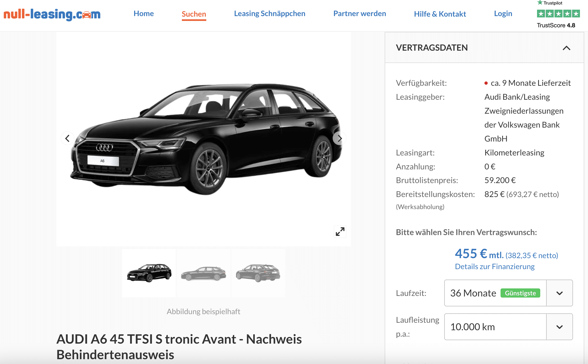Select third rear-view car thumbnail
The image size is (588, 364).
tap(258, 273)
